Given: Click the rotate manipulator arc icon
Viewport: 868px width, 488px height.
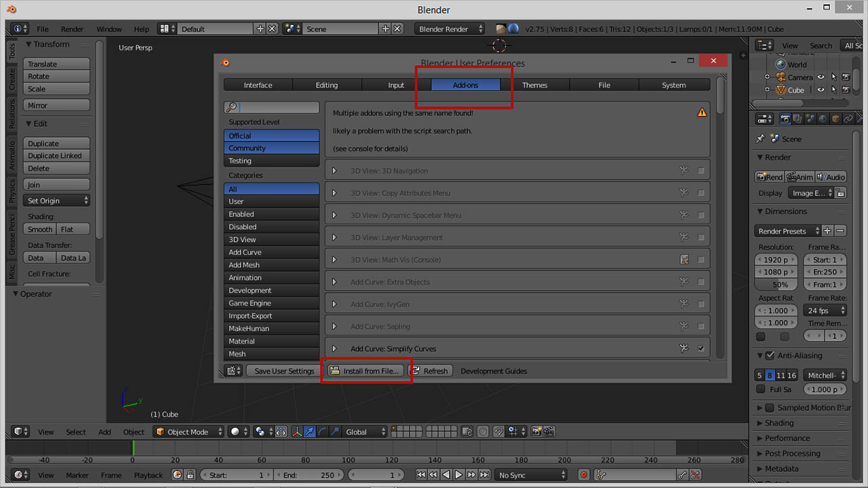Looking at the screenshot, I should pyautogui.click(x=322, y=432).
